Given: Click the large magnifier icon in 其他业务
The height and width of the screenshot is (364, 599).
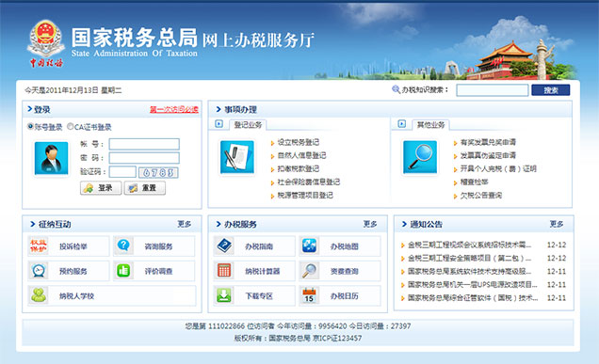Looking at the screenshot, I should pos(420,157).
